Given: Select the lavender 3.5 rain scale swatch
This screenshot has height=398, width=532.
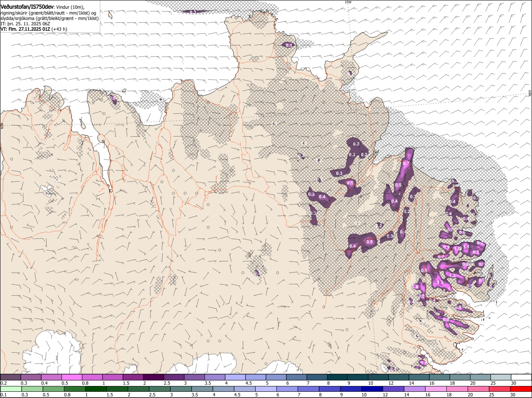Looking at the screenshot, I should pos(214,377).
